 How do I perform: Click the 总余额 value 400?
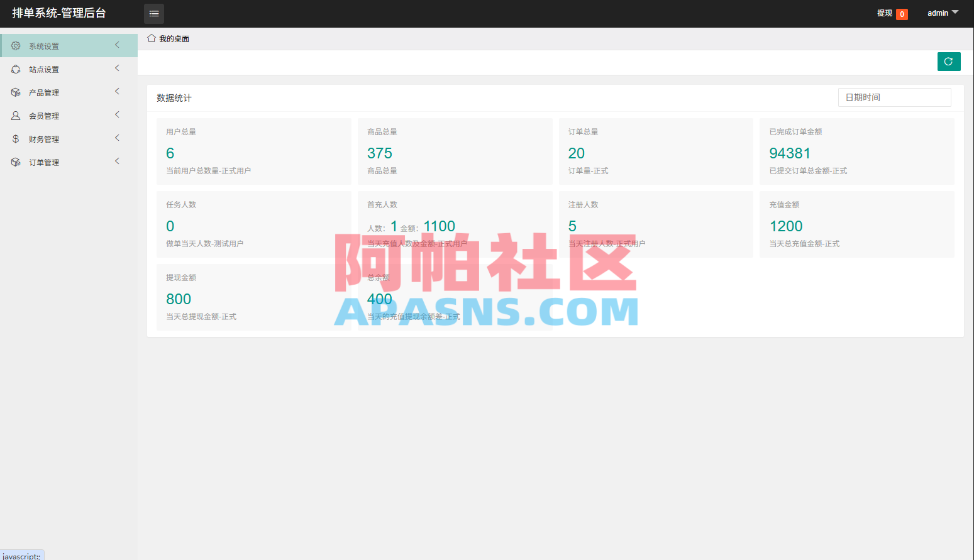click(x=380, y=299)
